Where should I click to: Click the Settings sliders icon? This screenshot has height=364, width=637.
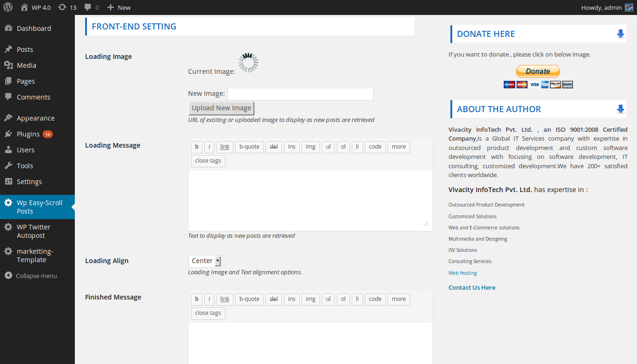pos(8,182)
